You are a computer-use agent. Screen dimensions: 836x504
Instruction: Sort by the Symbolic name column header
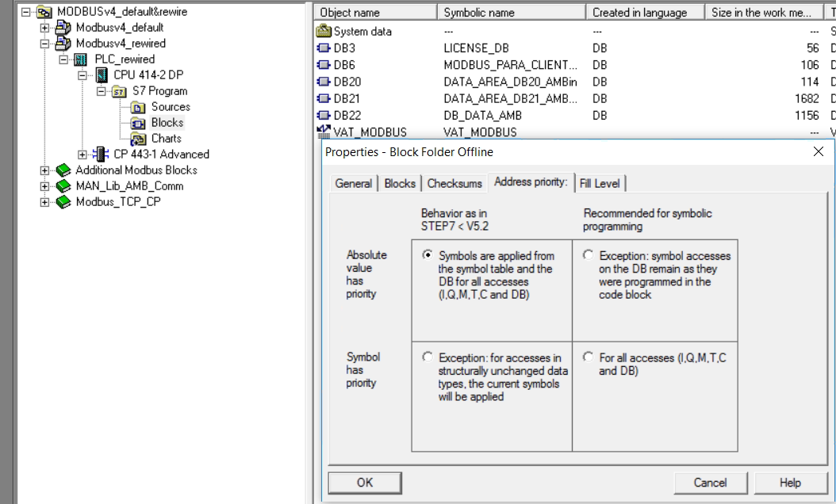coord(512,12)
